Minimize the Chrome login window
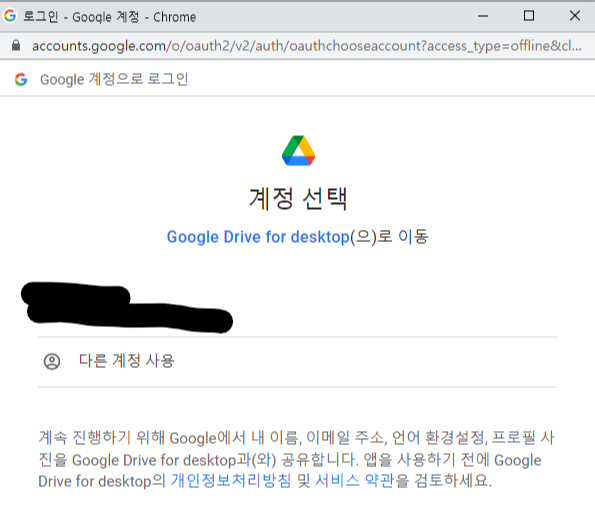Viewport: 595px width, 523px height. 483,16
